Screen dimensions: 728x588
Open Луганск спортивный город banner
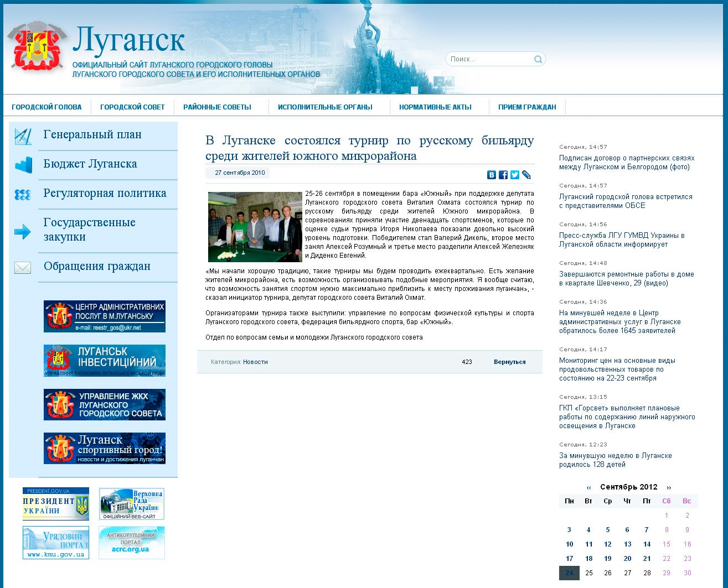(x=105, y=448)
